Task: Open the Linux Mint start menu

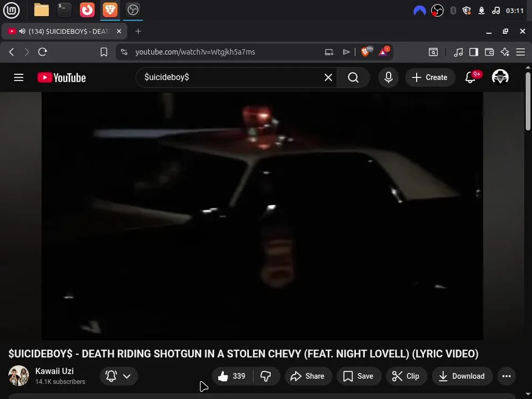Action: [12, 10]
